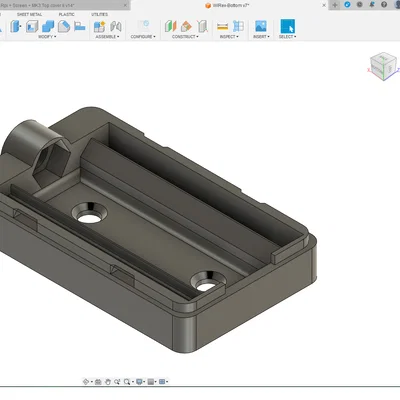Click the Measure icon in Inspect

(x=222, y=26)
